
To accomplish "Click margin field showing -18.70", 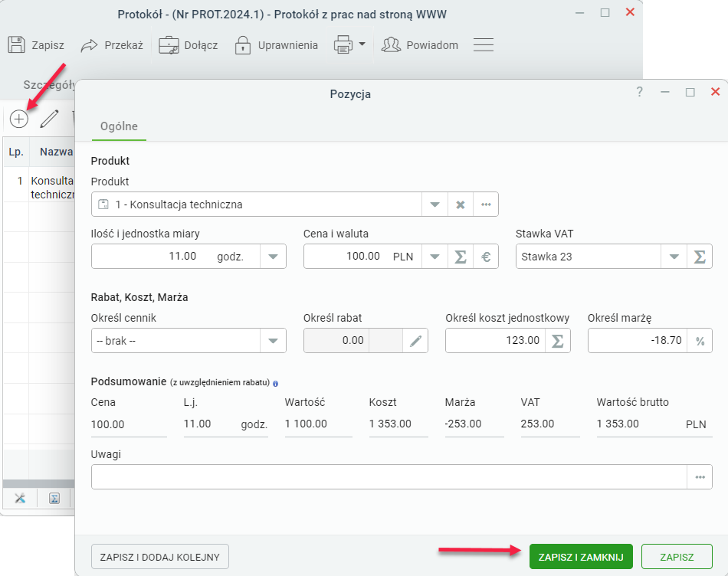I will click(638, 341).
